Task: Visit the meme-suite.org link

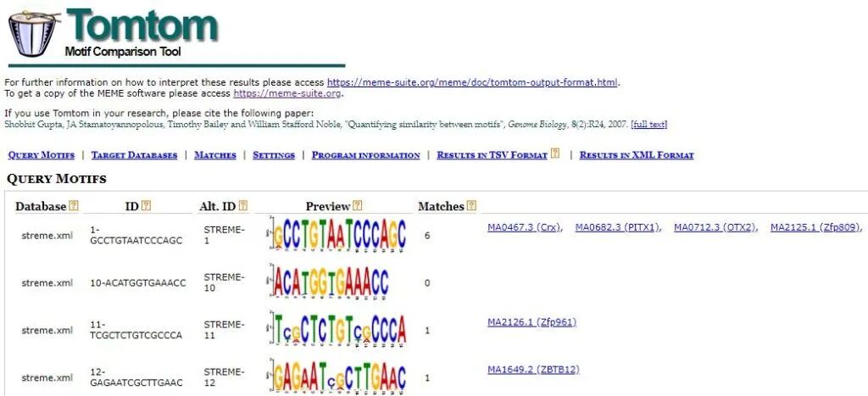Action: [x=287, y=93]
